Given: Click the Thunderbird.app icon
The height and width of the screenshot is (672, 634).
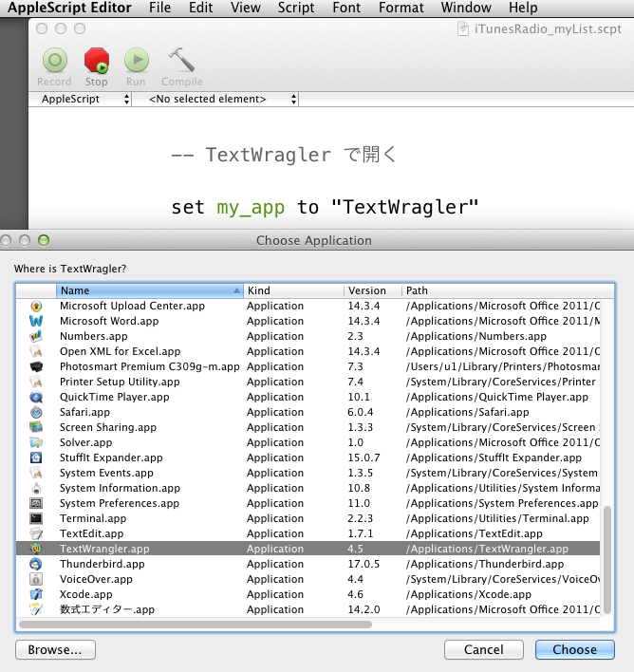Looking at the screenshot, I should [x=36, y=564].
